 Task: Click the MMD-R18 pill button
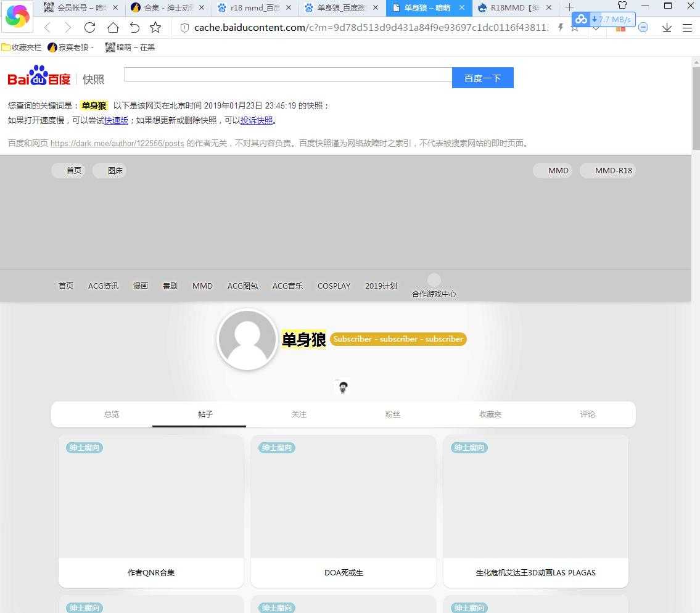click(x=607, y=171)
